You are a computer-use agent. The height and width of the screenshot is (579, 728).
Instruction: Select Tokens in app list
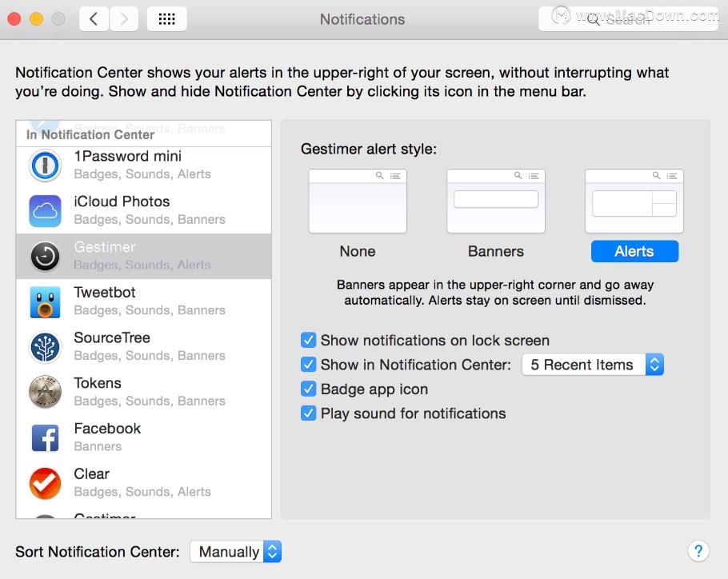click(x=143, y=392)
